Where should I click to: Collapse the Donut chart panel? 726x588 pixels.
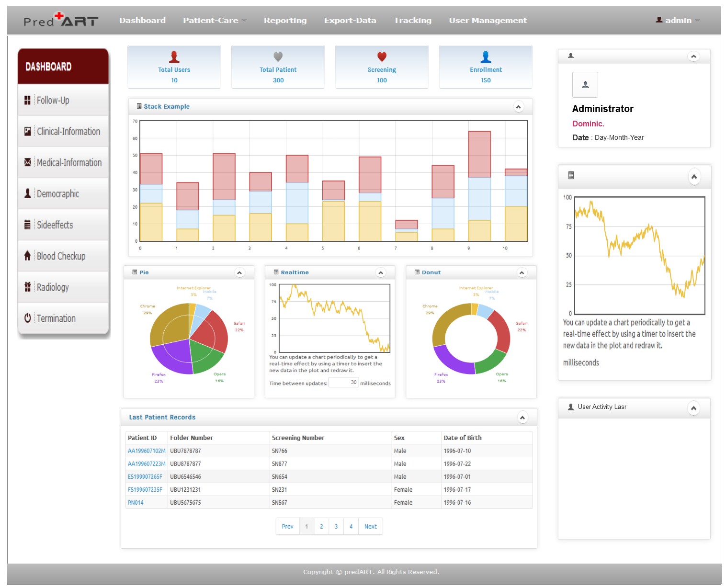pyautogui.click(x=522, y=272)
